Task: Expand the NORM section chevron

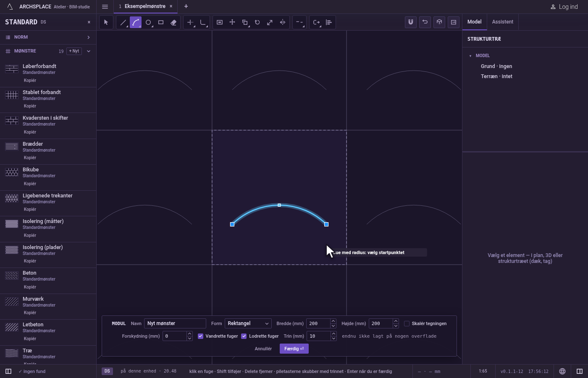Action: (x=89, y=37)
